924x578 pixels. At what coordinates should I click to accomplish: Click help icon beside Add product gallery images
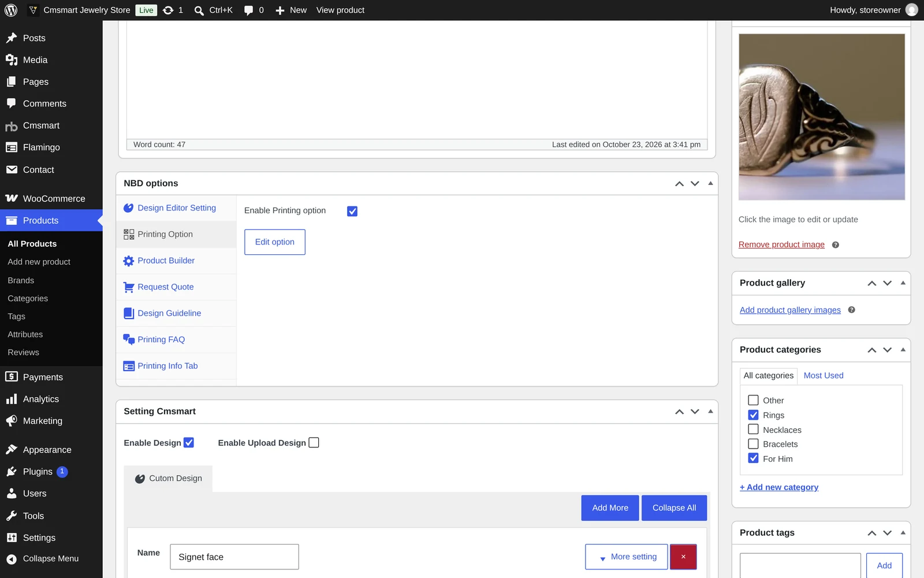point(851,310)
